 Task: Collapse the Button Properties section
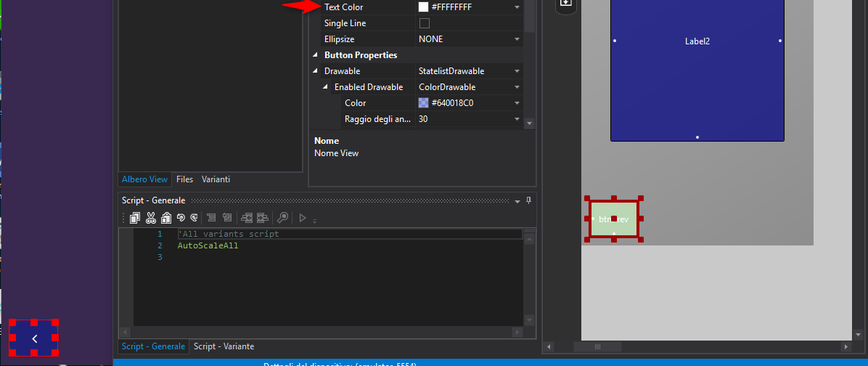point(316,55)
